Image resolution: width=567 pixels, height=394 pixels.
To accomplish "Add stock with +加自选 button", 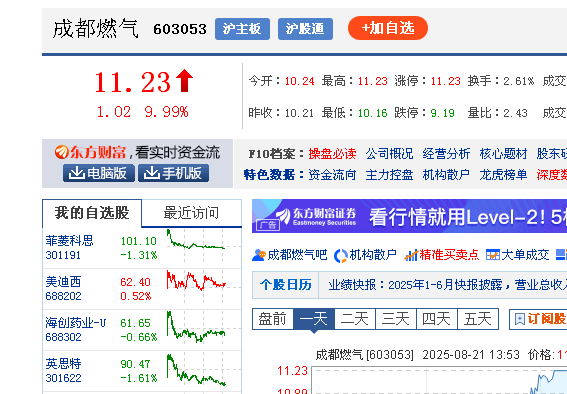I will click(388, 28).
